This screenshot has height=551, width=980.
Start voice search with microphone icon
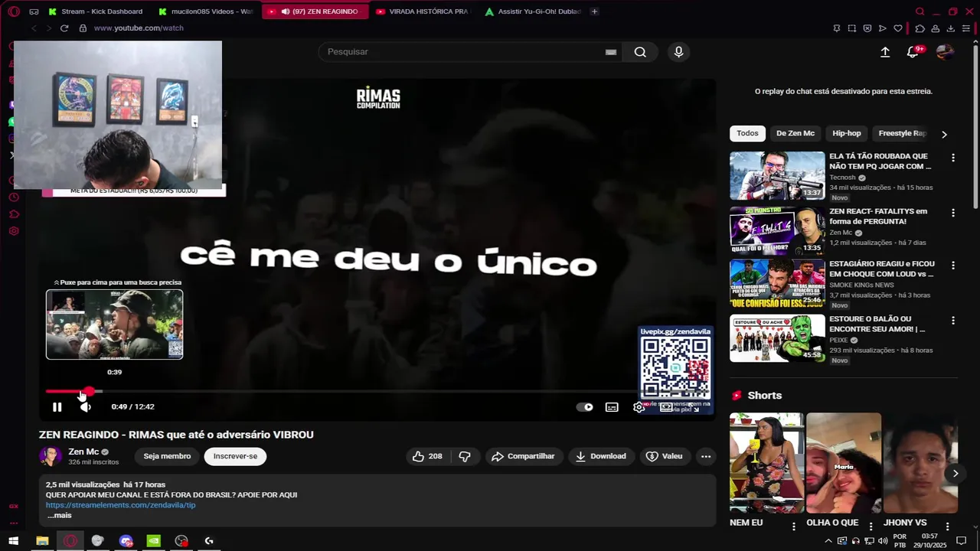tap(678, 52)
